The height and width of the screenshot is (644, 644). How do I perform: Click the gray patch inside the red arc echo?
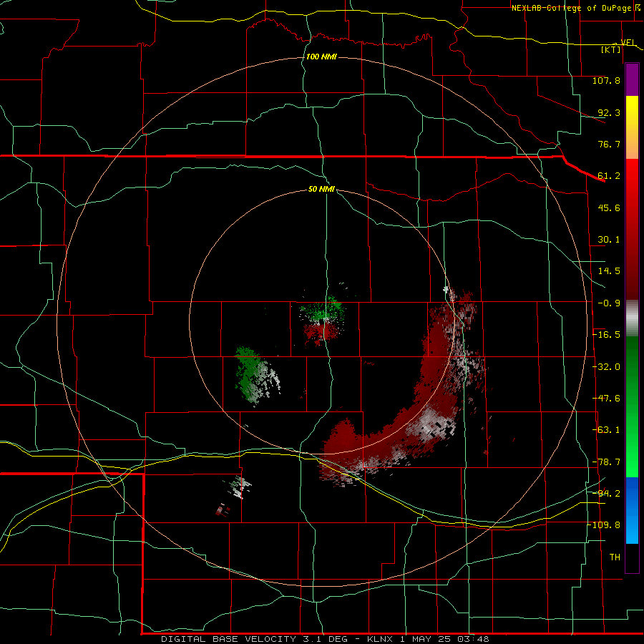click(431, 423)
